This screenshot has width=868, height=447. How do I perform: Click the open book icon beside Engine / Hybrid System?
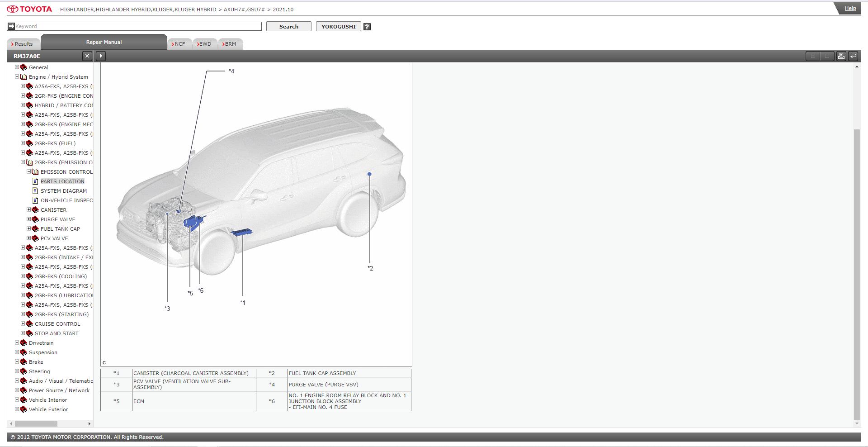tap(24, 77)
